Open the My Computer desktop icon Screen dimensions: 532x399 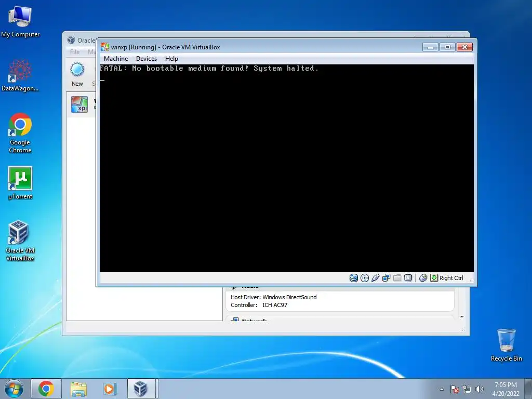point(20,16)
